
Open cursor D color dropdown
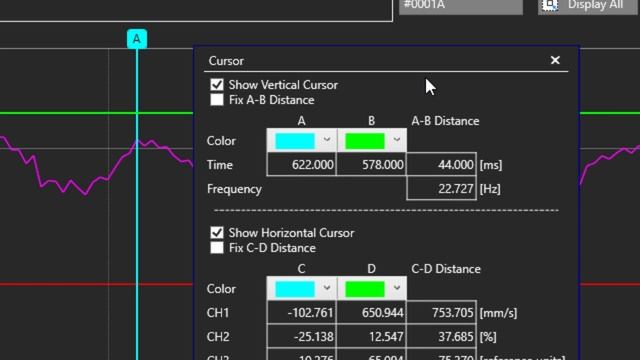(x=397, y=288)
